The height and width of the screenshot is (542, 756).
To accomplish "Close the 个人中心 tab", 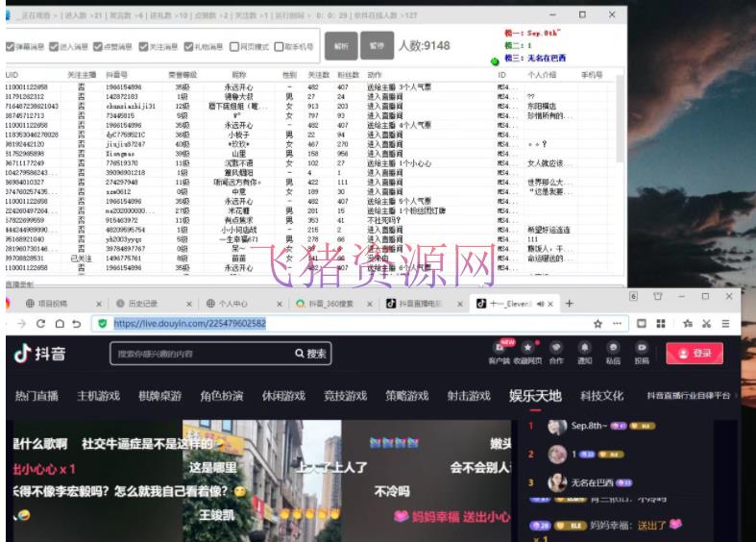I will click(x=280, y=304).
